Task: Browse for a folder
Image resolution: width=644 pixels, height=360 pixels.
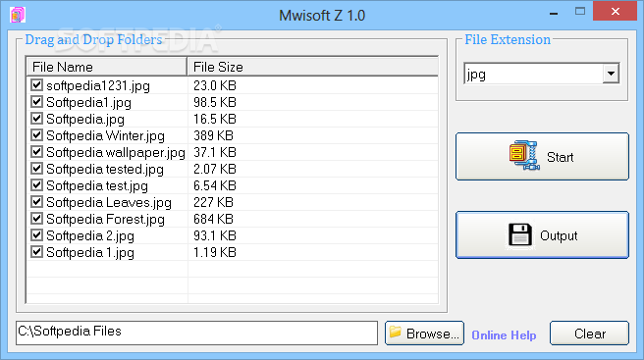Action: 424,334
